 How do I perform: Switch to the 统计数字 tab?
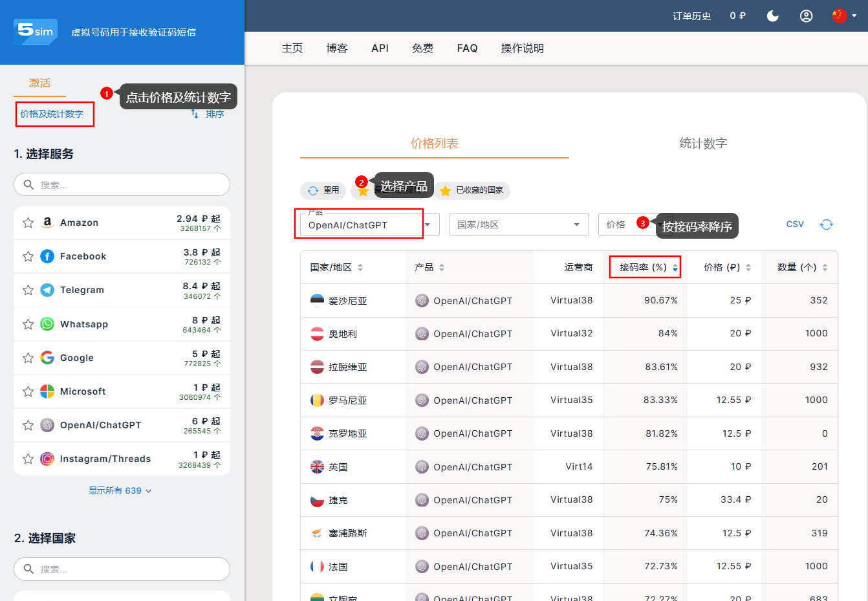point(703,144)
